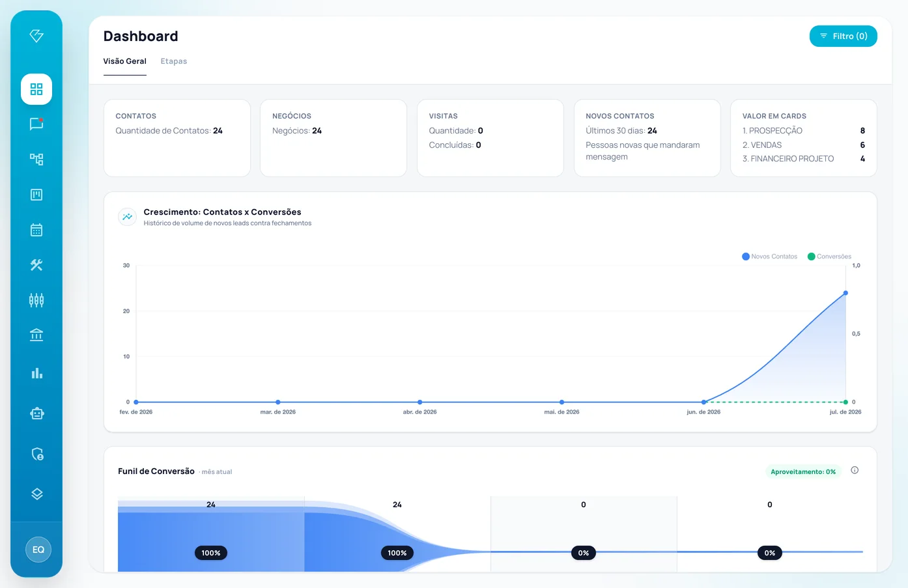Click the 3. FINANCEIRO PROJETO row
This screenshot has height=588, width=908.
[x=804, y=159]
